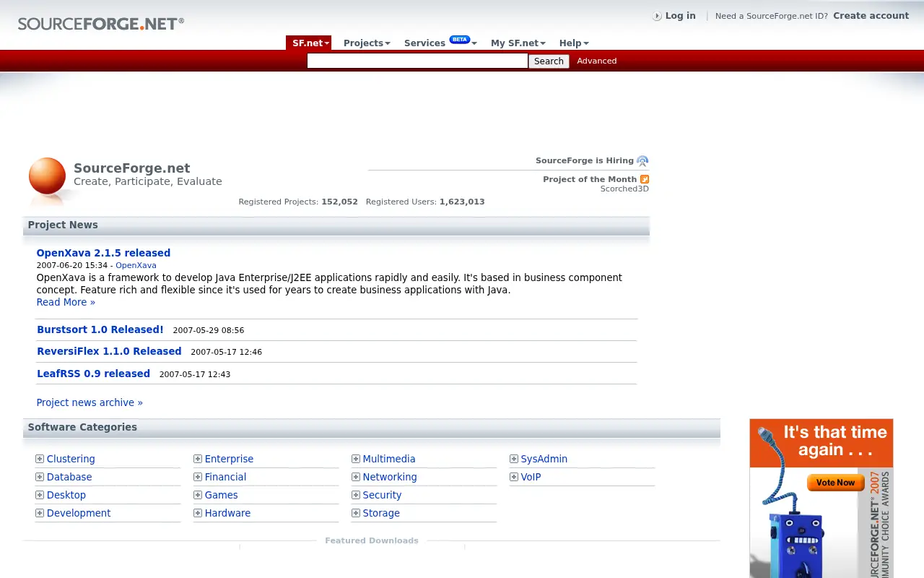Expand the Security category plus icon
The image size is (924, 578).
coord(356,495)
